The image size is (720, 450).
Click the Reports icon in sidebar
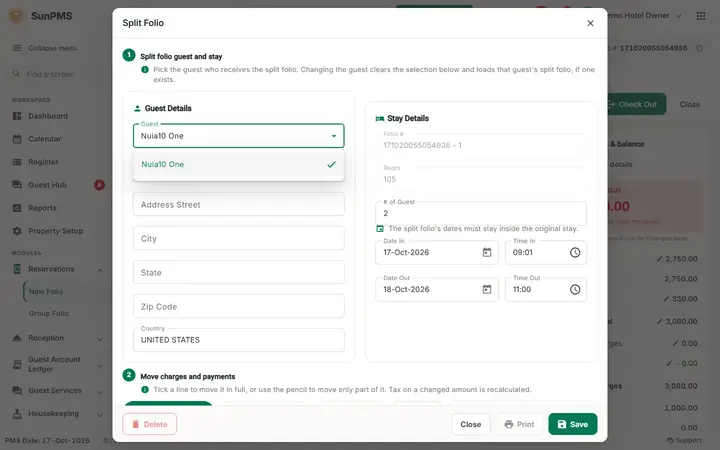click(x=17, y=208)
